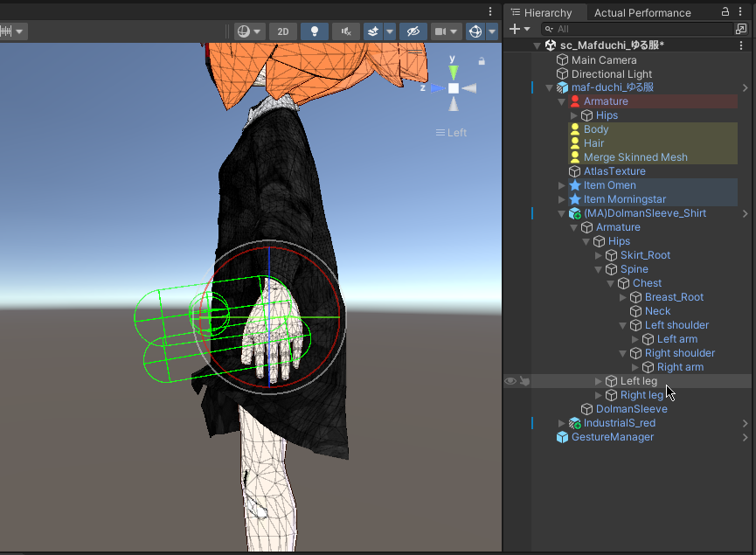Open the draw mode shading dropdown
The width and height of the screenshot is (756, 555).
tap(249, 31)
